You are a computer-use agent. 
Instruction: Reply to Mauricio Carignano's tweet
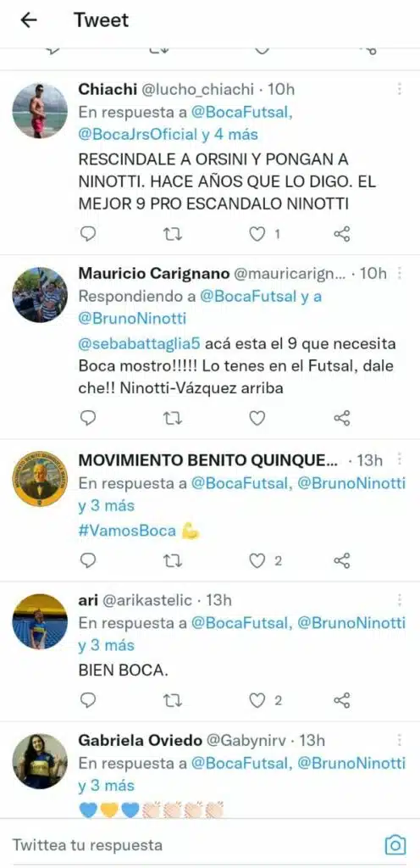tap(88, 419)
